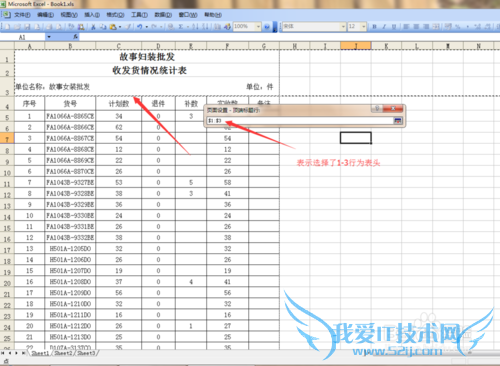Toggle Bold formatting
Viewport: 500px width, 366px height.
pyautogui.click(x=374, y=26)
